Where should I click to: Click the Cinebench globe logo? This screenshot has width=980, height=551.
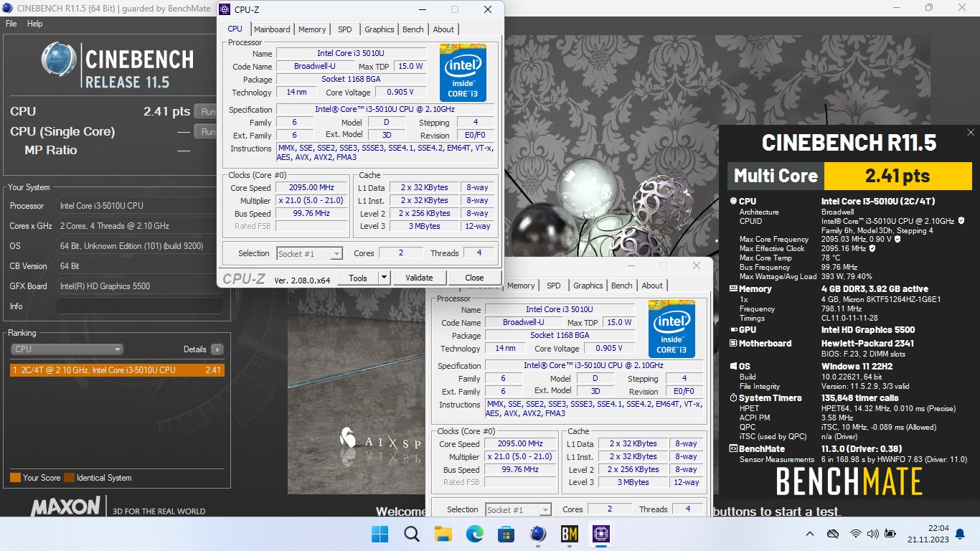tap(59, 60)
